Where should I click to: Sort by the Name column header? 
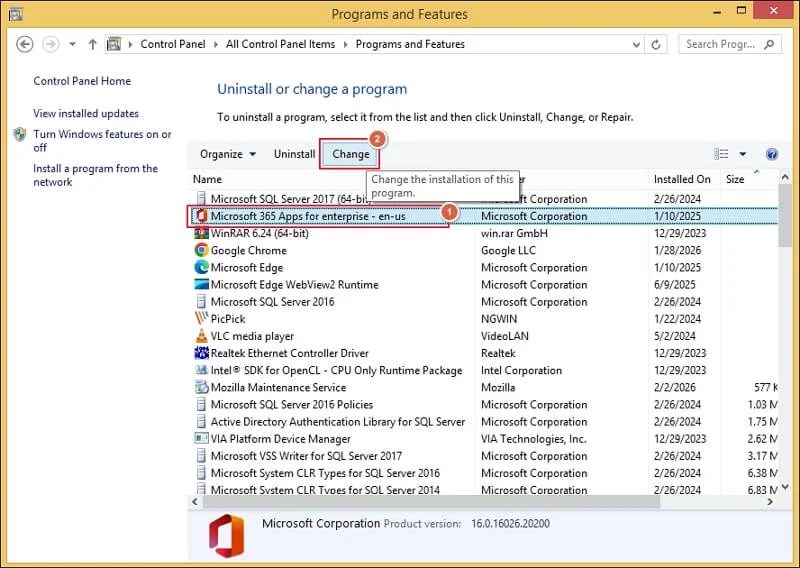pos(207,179)
